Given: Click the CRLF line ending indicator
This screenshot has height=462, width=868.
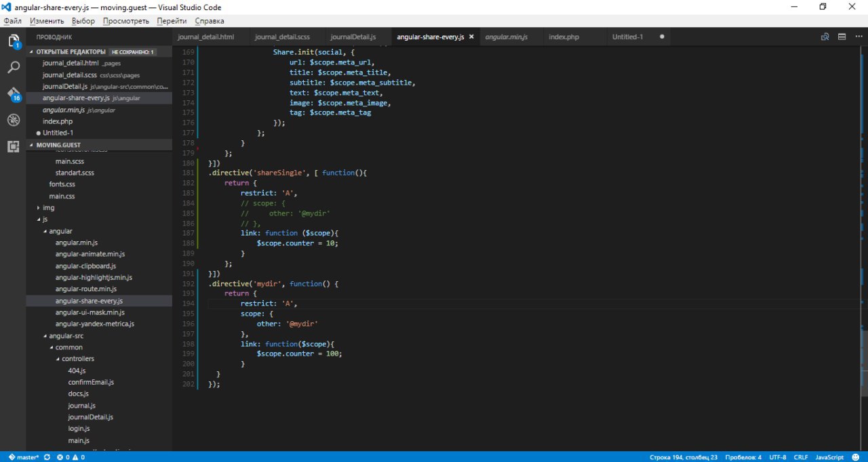Looking at the screenshot, I should [800, 457].
